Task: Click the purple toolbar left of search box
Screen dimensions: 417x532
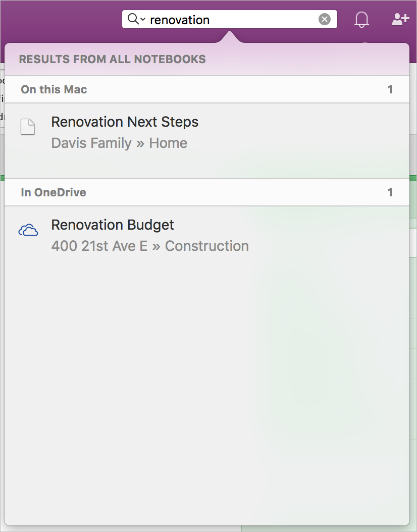Action: tap(61, 20)
